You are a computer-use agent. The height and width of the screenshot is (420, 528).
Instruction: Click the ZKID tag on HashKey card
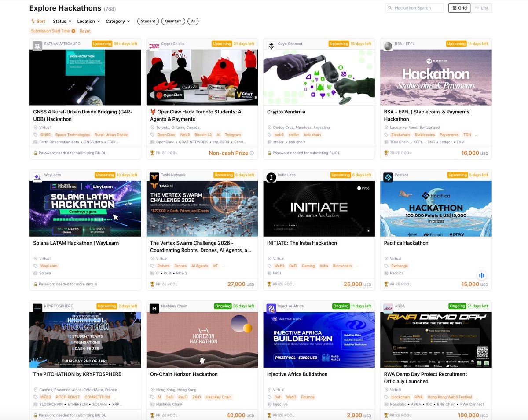point(197,397)
